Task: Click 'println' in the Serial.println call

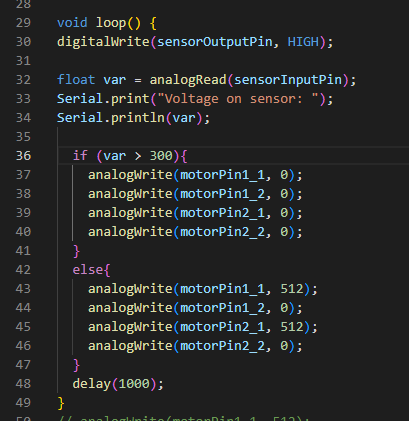Action: 138,118
